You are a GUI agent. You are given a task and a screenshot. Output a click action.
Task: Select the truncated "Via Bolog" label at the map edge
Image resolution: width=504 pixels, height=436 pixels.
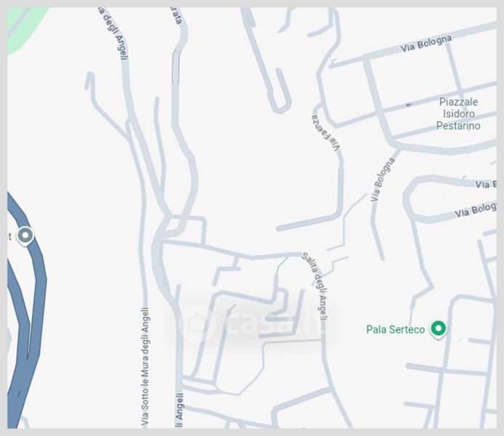click(x=476, y=210)
